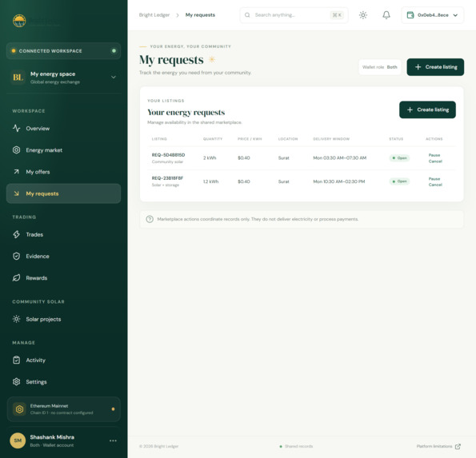Open Solar projects
Image resolution: width=476 pixels, height=458 pixels.
pyautogui.click(x=63, y=319)
